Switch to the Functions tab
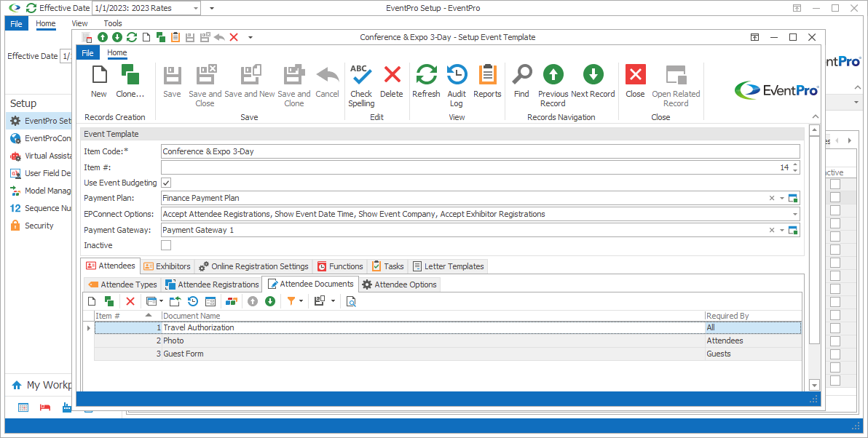Viewport: 868px width, 438px height. point(341,266)
